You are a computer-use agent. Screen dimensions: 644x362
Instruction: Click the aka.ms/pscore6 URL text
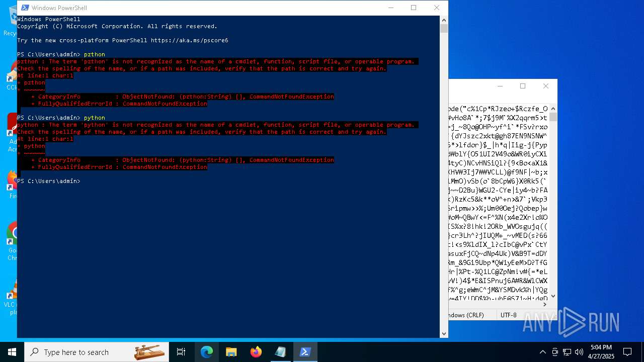190,40
